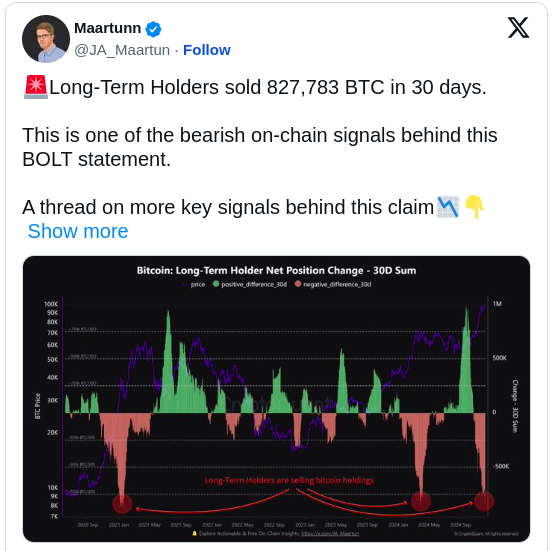Click the blue verified badge
Image resolution: width=555 pixels, height=551 pixels.
coord(153,29)
